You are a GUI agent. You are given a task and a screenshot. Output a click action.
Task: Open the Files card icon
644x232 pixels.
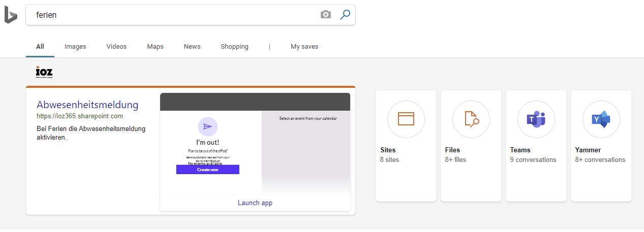471,119
